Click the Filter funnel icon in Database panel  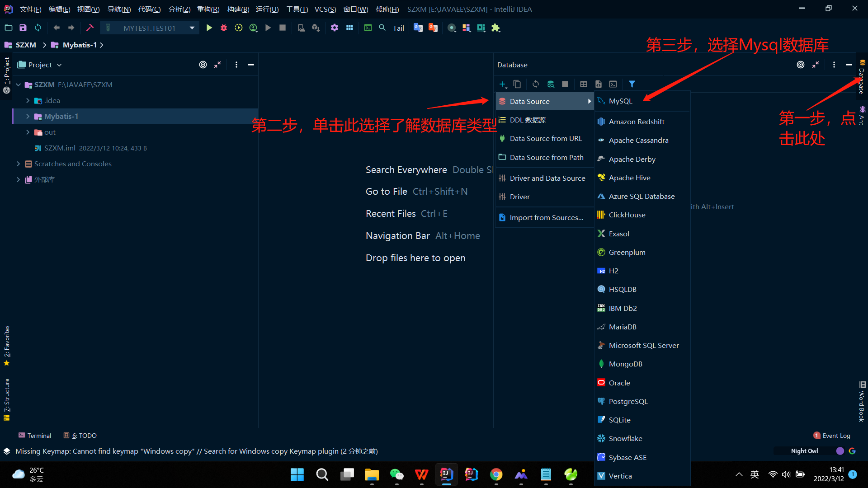coord(632,84)
